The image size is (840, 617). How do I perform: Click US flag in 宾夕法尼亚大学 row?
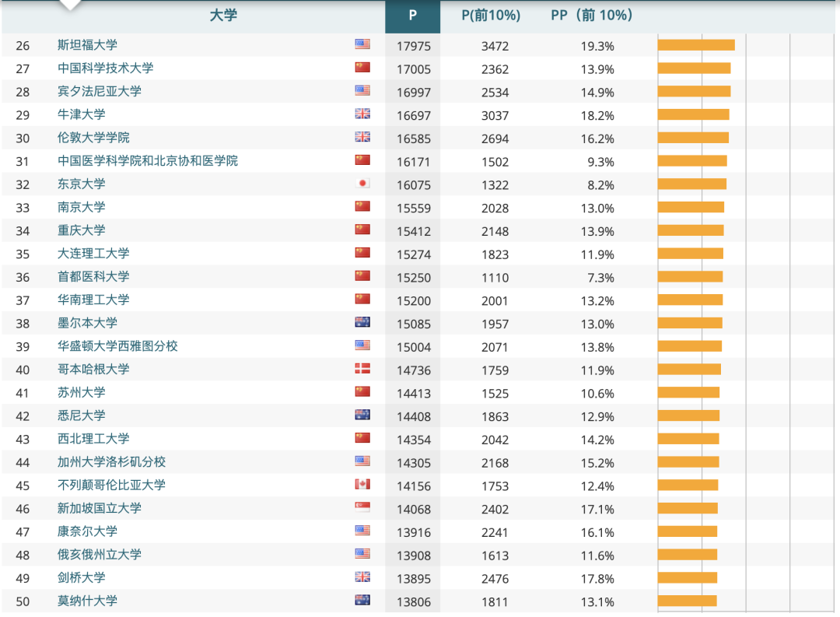click(362, 90)
